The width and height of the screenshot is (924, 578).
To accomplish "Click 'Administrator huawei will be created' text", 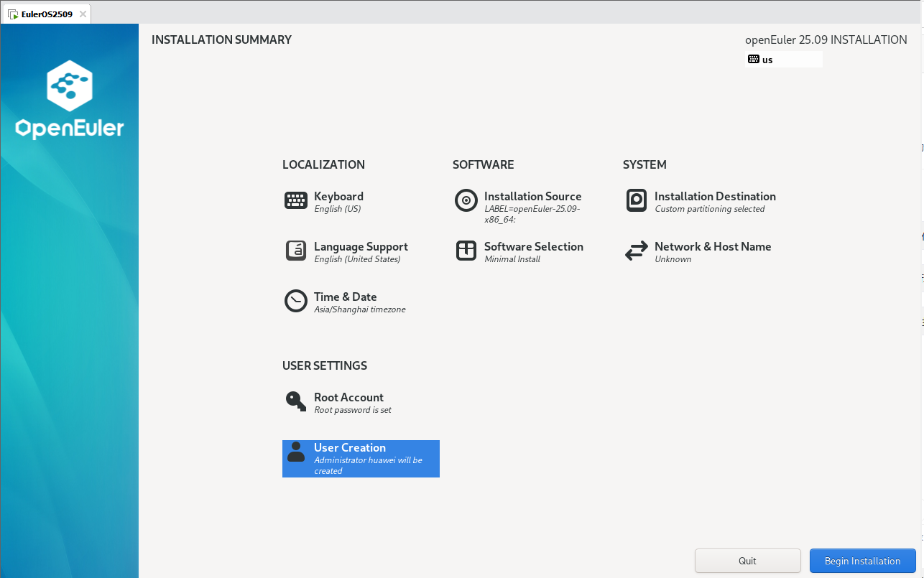I will coord(368,465).
